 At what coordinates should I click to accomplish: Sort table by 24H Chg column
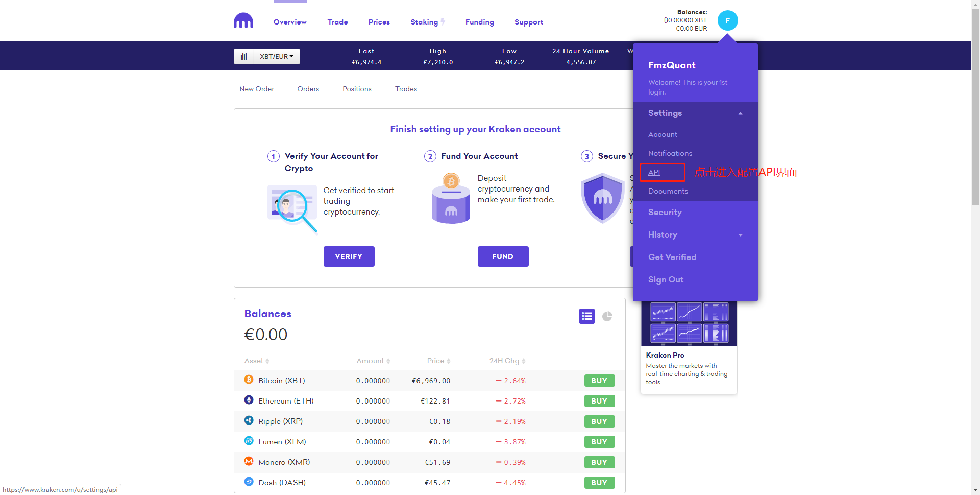click(507, 361)
